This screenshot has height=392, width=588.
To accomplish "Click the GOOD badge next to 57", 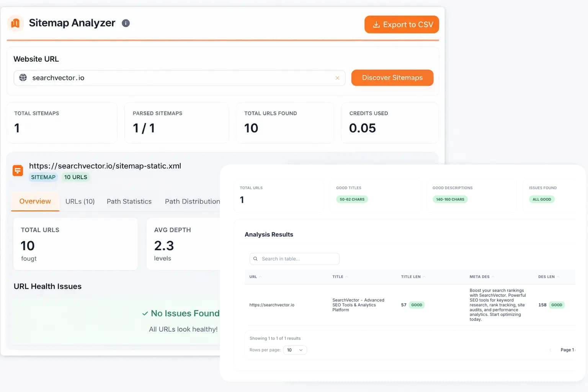I will coord(416,305).
